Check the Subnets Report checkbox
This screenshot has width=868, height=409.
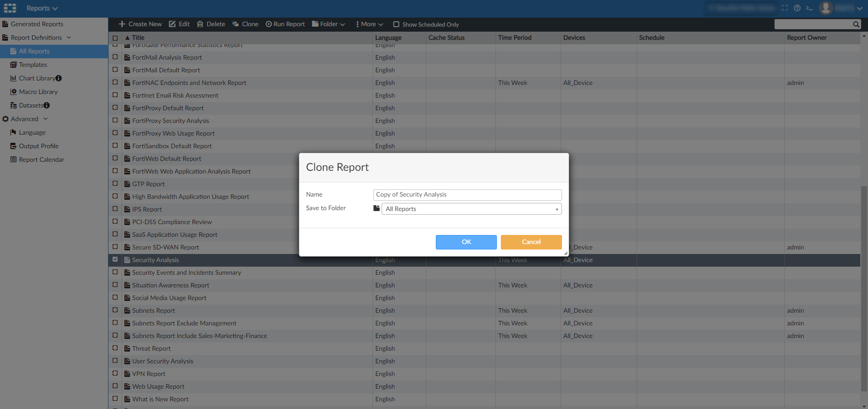point(115,310)
